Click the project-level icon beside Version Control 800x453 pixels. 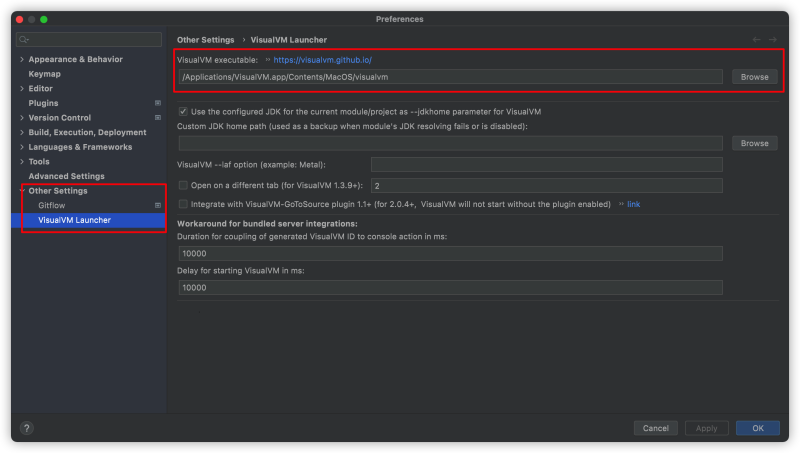coord(157,118)
